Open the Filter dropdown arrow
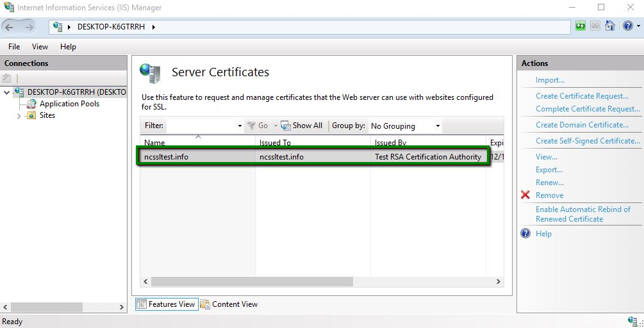 [x=240, y=126]
